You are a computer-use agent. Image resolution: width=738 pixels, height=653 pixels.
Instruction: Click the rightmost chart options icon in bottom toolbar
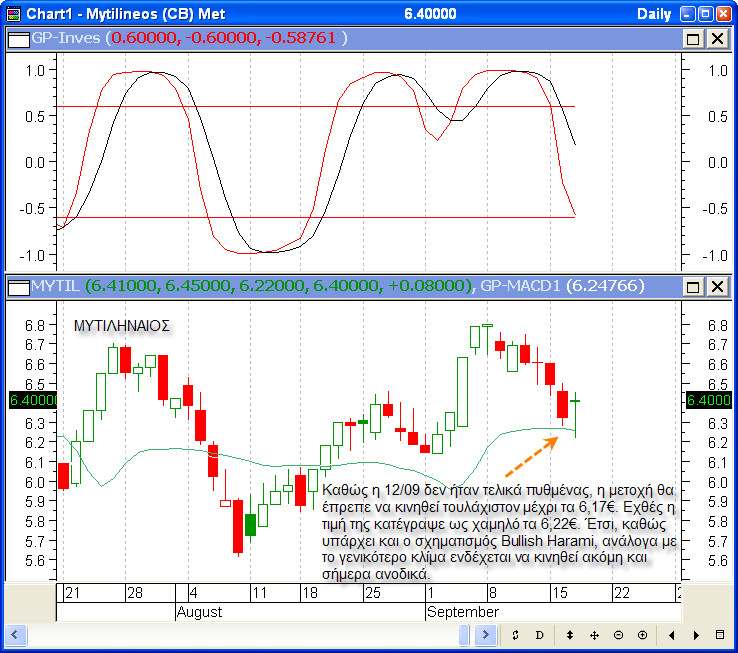click(720, 635)
